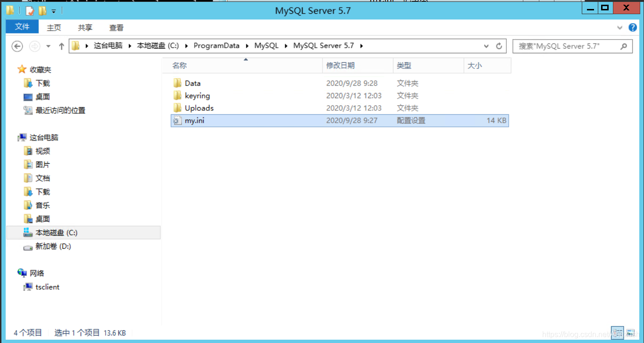This screenshot has height=343, width=644.
Task: Click ProgramData in the address breadcrumb
Action: click(216, 46)
